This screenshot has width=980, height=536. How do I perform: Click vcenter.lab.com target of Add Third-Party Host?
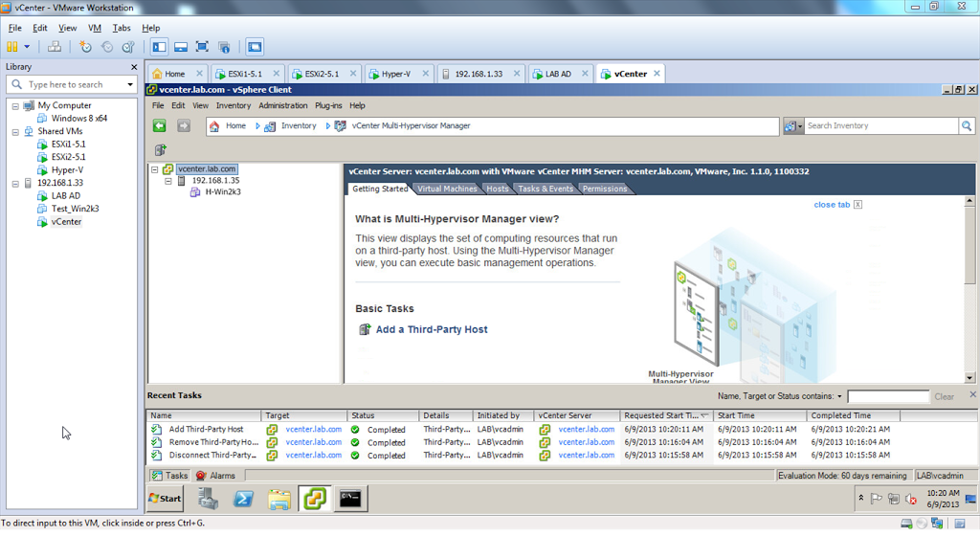(314, 429)
